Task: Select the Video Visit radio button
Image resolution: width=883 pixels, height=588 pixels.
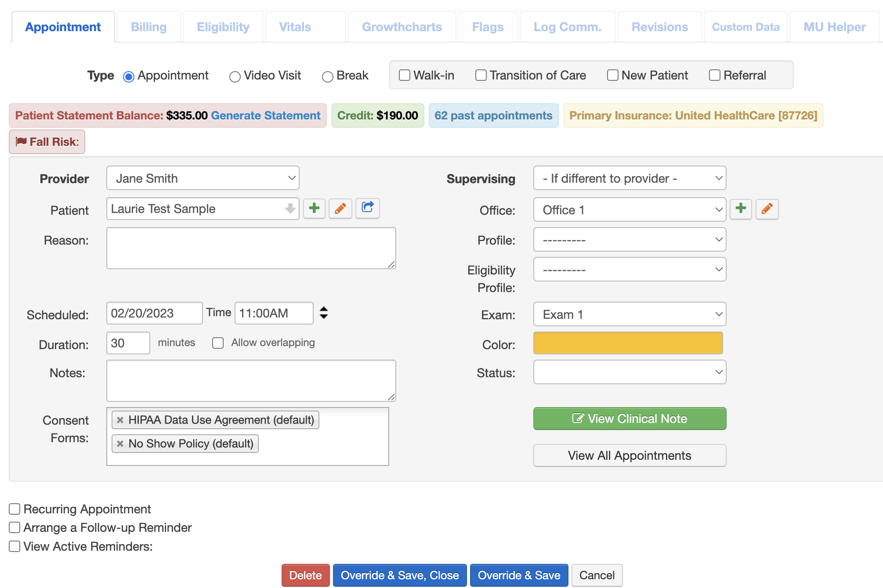Action: coord(235,77)
